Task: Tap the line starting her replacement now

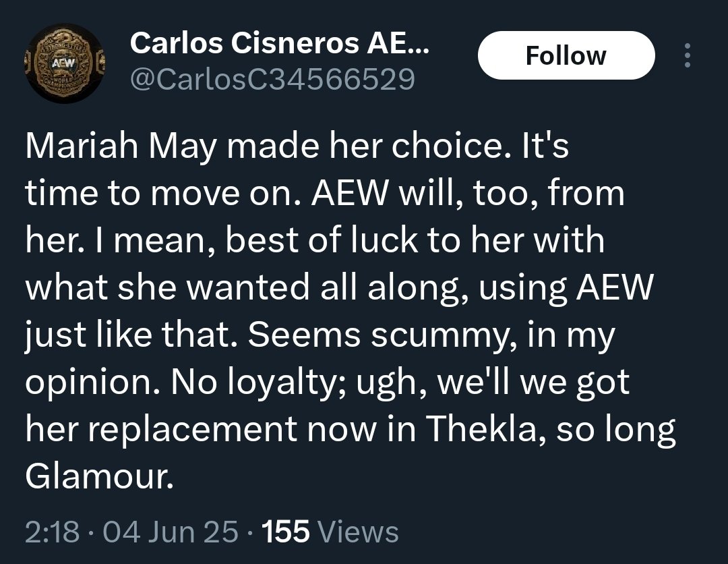Action: click(350, 430)
